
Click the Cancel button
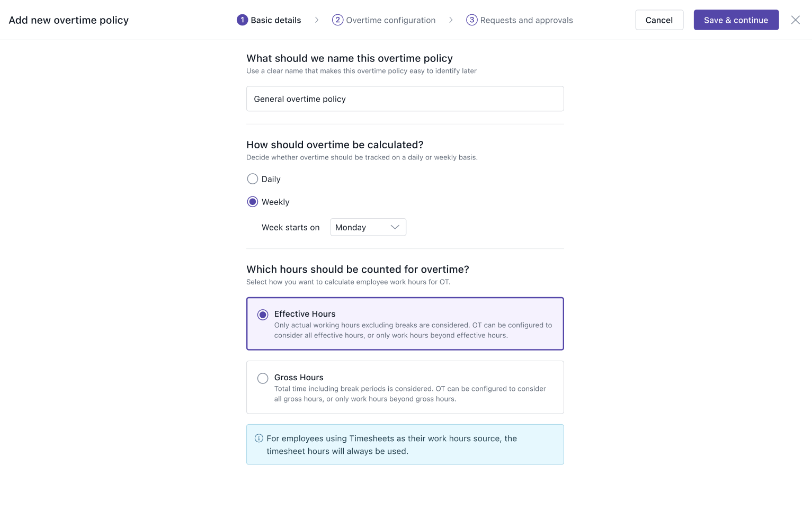click(x=659, y=20)
